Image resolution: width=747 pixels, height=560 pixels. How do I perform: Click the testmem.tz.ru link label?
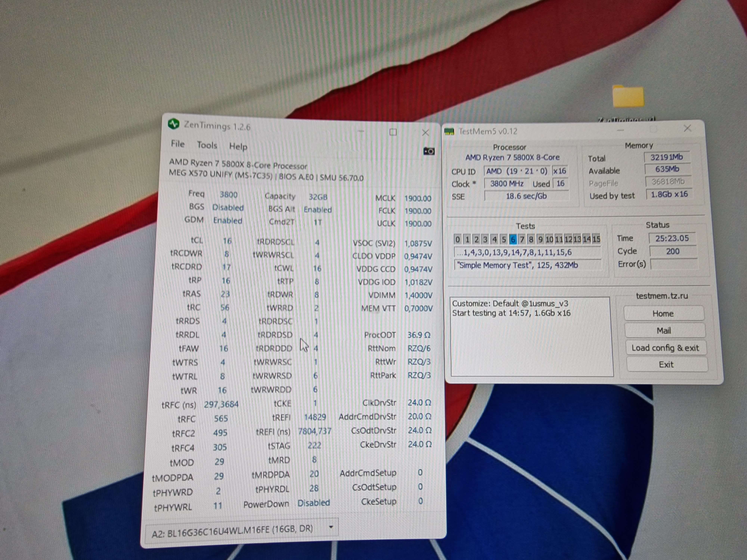[662, 296]
